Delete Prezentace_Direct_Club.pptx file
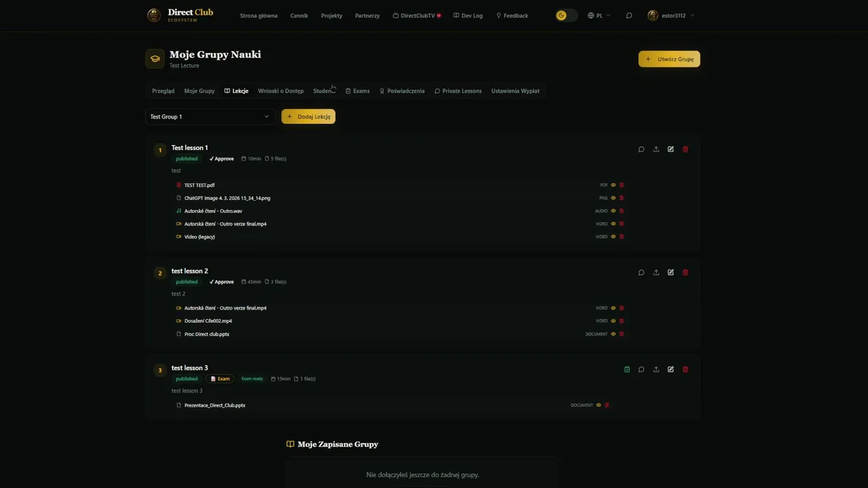The height and width of the screenshot is (488, 868). point(606,405)
